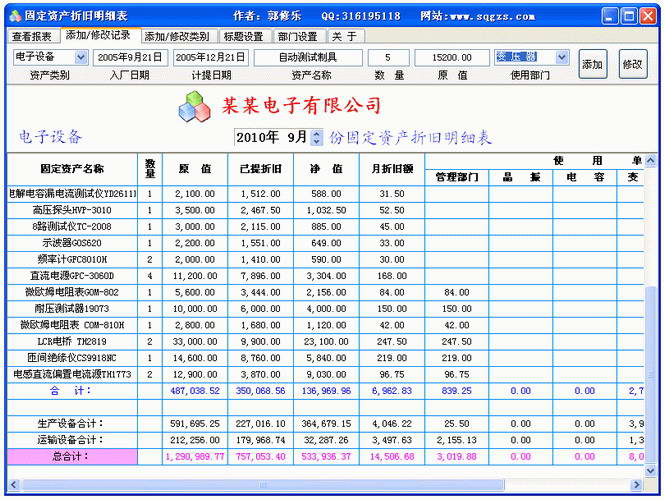This screenshot has width=664, height=500.
Task: Click the 某某电子有限公司 company title
Action: [302, 105]
